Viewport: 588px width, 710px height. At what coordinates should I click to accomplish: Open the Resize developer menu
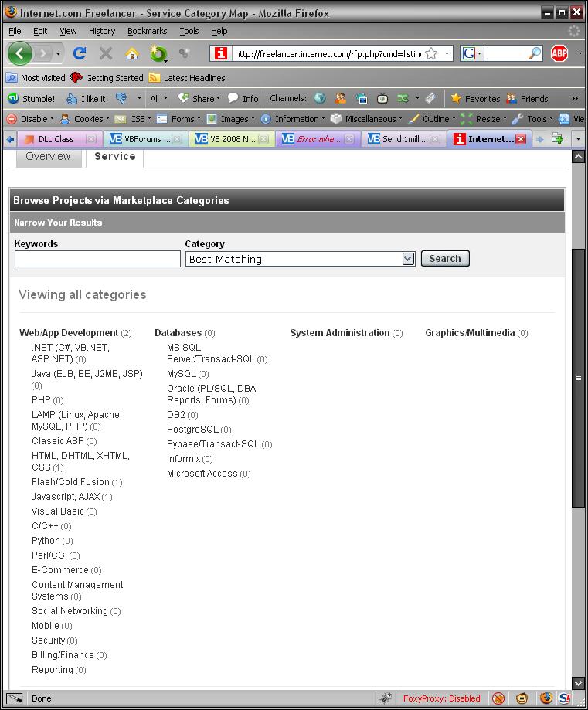coord(484,119)
